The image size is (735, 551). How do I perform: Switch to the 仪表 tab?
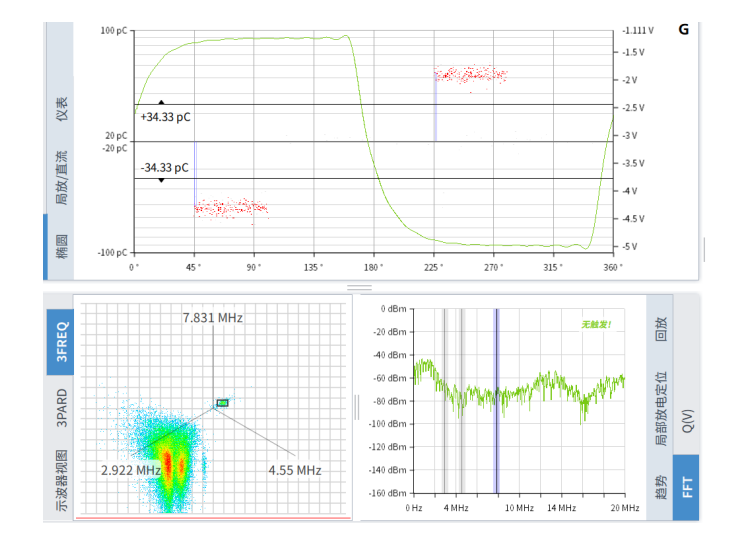61,110
